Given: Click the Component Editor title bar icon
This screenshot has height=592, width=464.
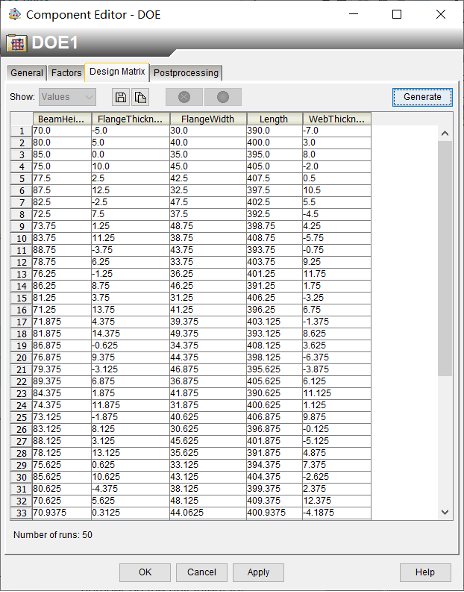Looking at the screenshot, I should coord(15,14).
